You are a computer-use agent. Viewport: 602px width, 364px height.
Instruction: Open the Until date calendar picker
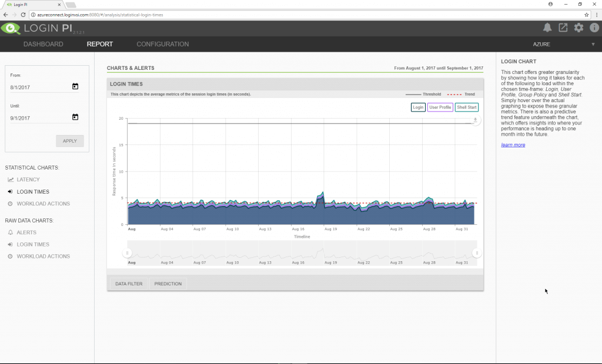tap(75, 117)
